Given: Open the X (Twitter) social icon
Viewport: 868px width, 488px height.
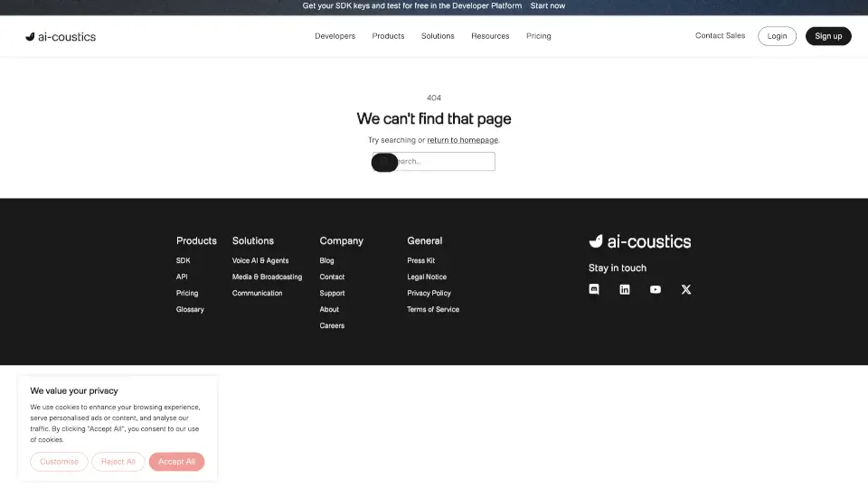Looking at the screenshot, I should [686, 289].
